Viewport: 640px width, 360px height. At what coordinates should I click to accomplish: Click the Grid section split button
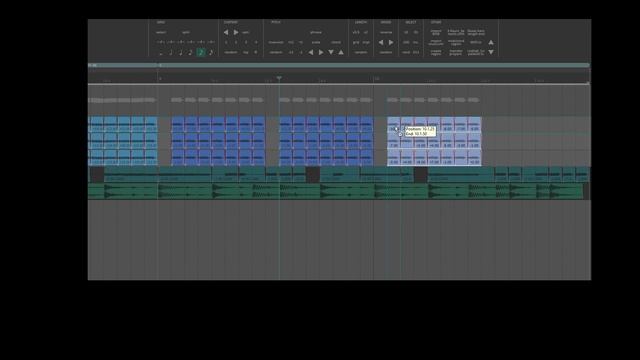(186, 32)
